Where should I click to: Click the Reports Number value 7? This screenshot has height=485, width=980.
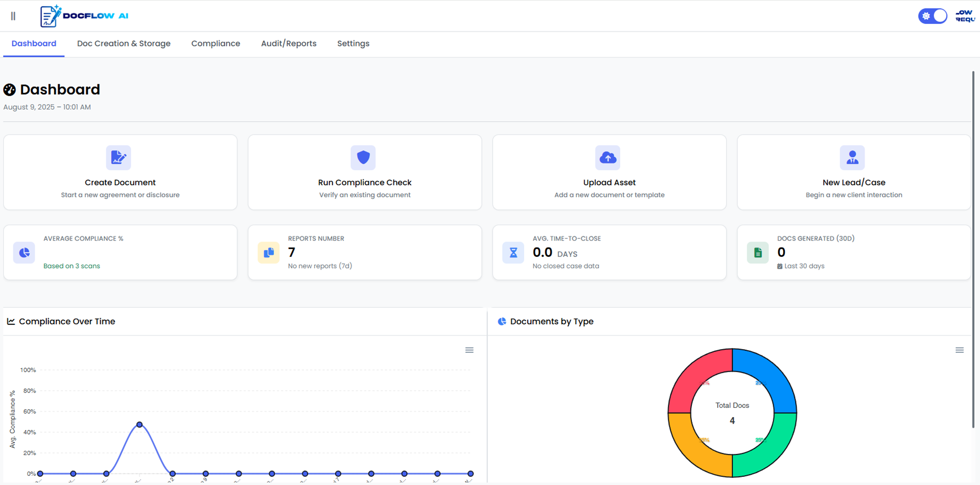coord(292,252)
